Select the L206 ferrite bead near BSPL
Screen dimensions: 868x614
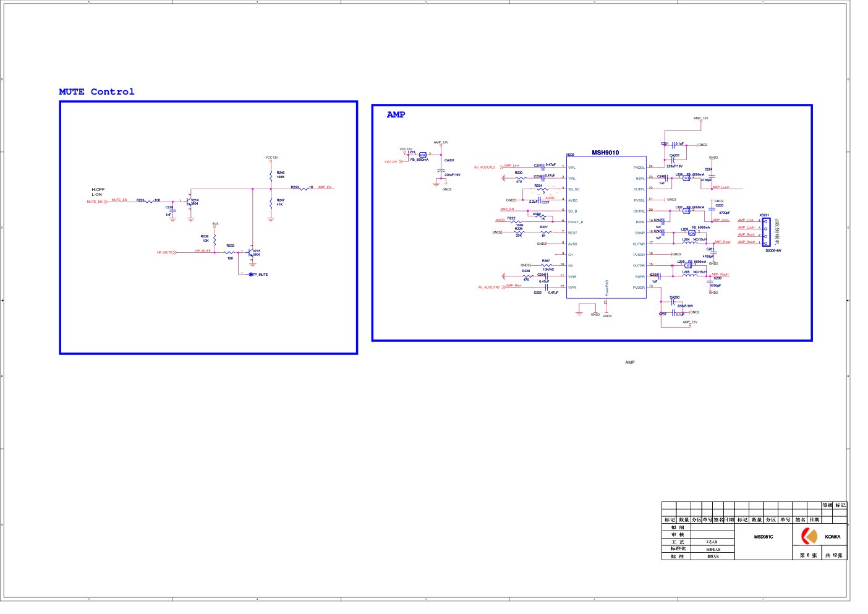point(686,179)
